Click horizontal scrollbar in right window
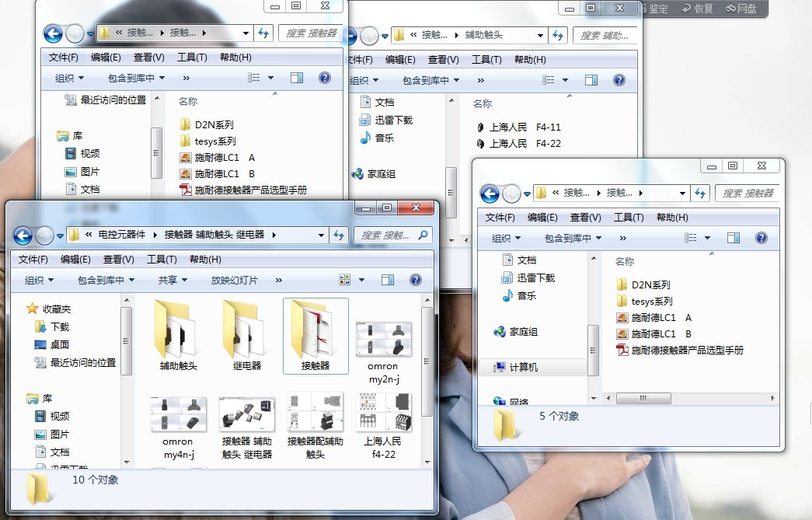The image size is (812, 520). 643,398
